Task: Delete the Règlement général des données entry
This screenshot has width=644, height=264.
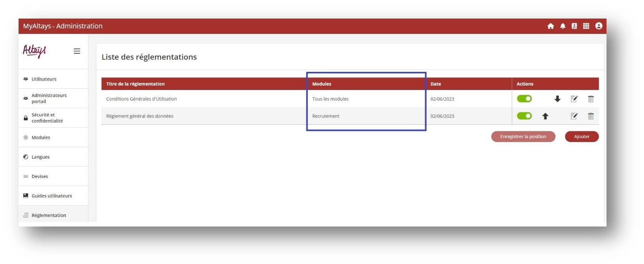Action: [x=591, y=116]
